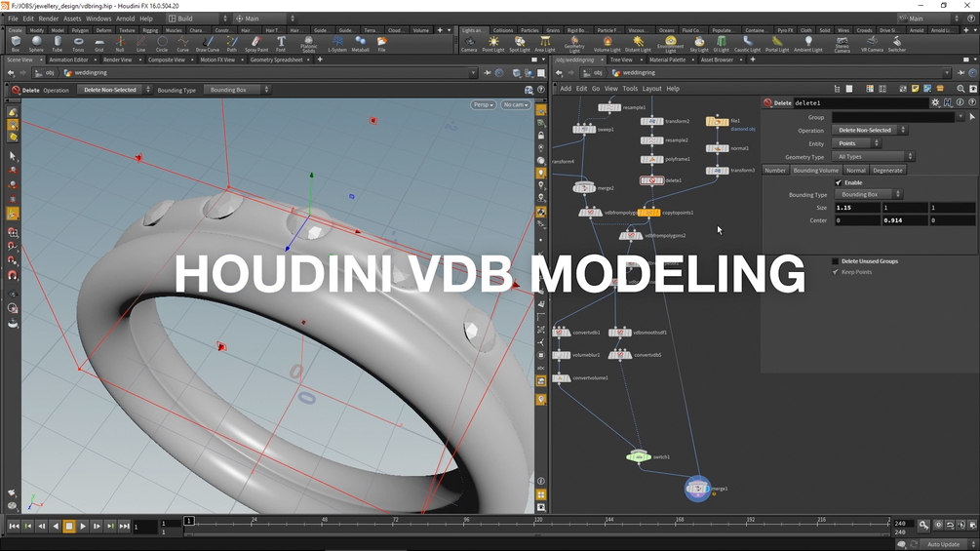Select the Metaball shelf tool
Viewport: 980px width, 551px height.
tap(361, 44)
